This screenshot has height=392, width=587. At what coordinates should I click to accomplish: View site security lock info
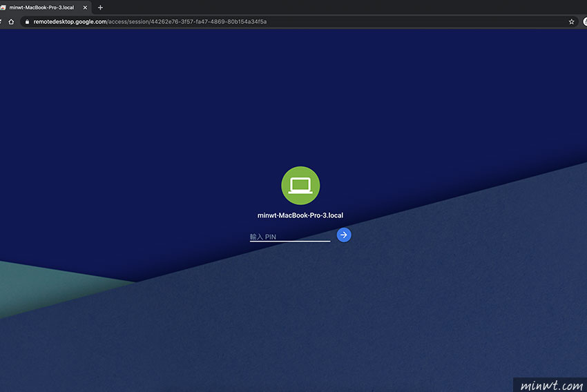(27, 21)
